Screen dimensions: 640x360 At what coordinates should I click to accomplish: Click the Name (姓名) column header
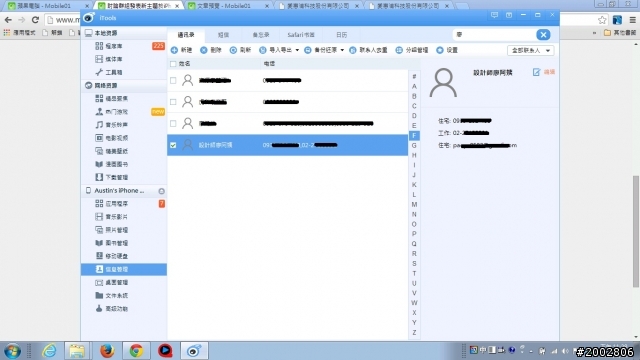point(184,64)
